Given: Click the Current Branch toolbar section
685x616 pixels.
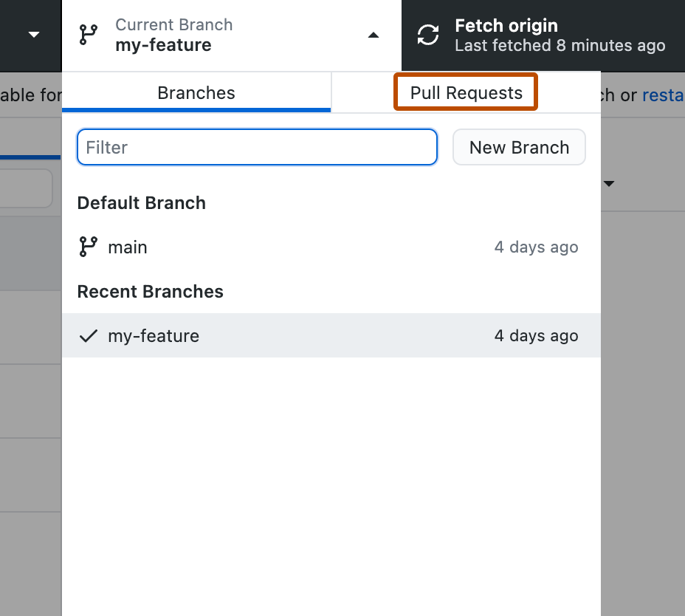Looking at the screenshot, I should click(221, 34).
